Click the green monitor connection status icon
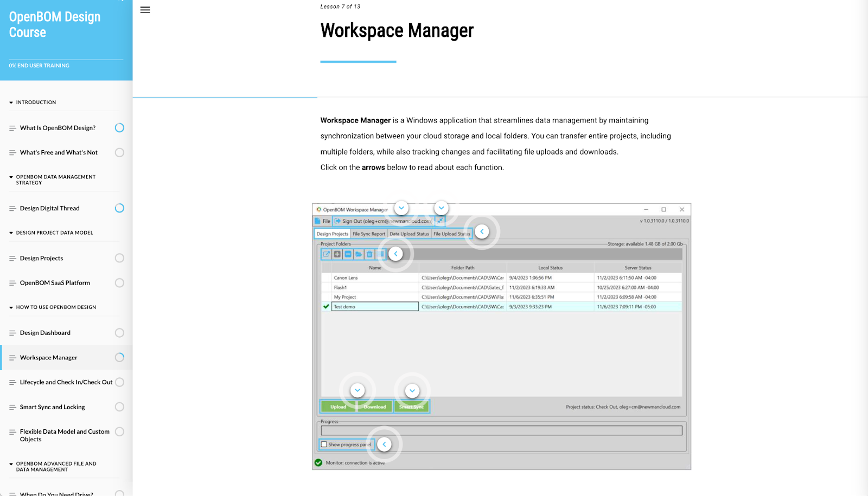 pos(318,463)
